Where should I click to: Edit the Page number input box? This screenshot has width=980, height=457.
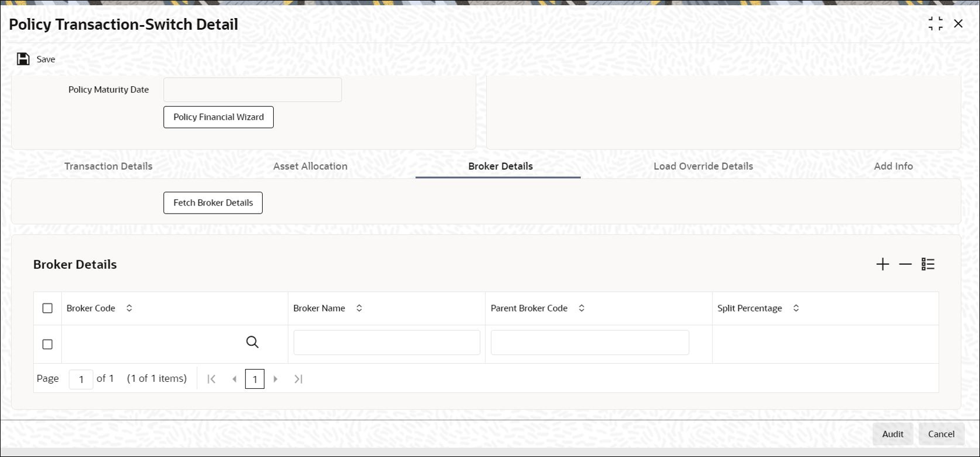(81, 380)
